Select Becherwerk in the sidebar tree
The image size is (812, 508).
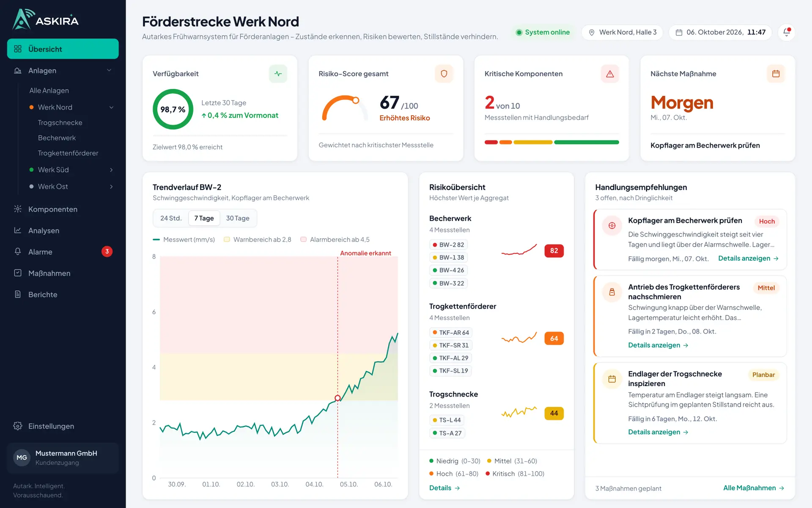click(57, 138)
